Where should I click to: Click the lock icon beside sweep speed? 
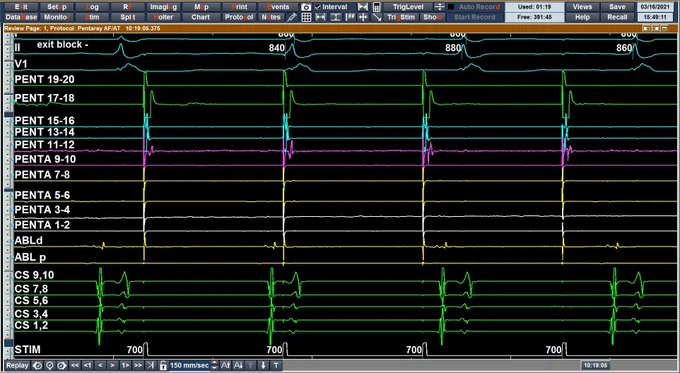click(x=163, y=366)
